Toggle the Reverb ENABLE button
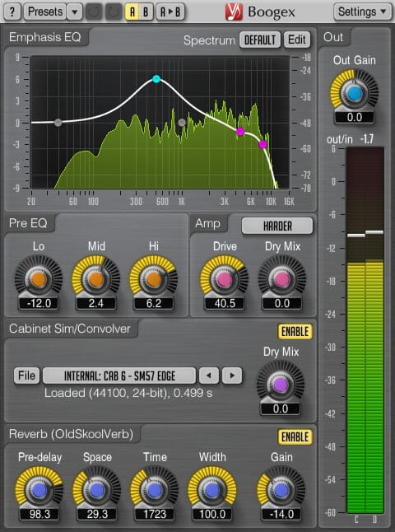This screenshot has width=395, height=532. click(295, 437)
